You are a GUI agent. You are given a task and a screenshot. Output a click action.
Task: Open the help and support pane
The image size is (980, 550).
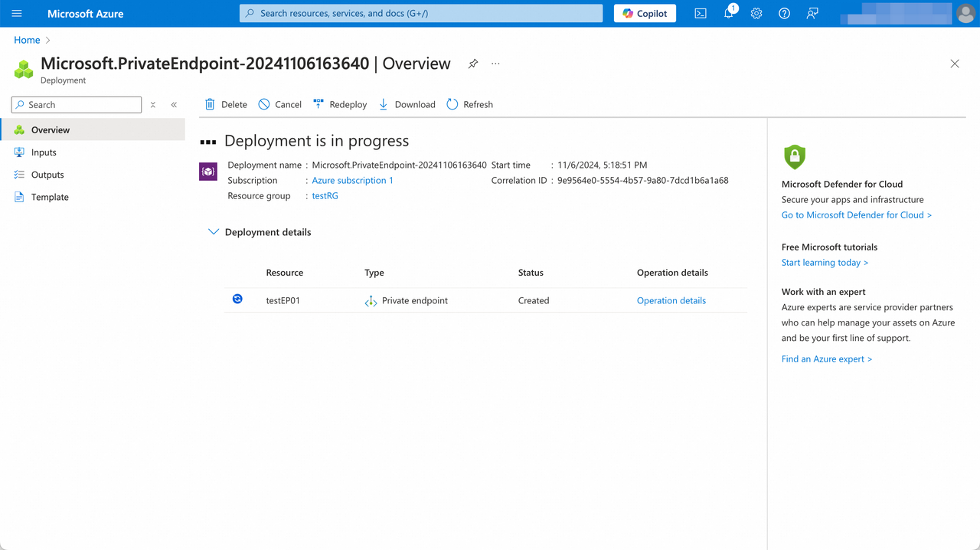pyautogui.click(x=784, y=13)
